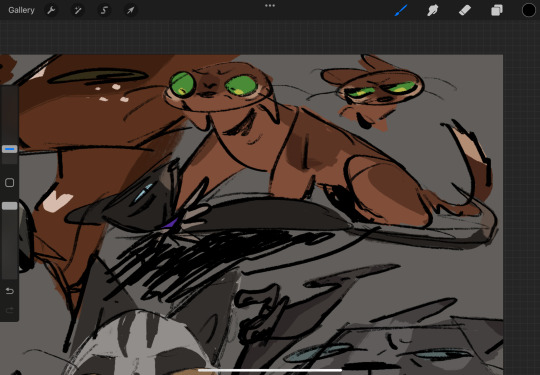
Task: Activate the Transform arrow tool
Action: (131, 10)
